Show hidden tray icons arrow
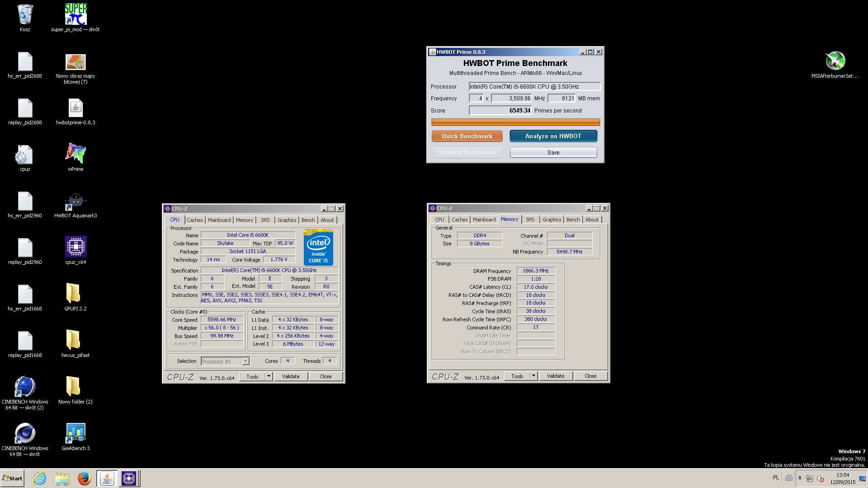The width and height of the screenshot is (868, 488). pyautogui.click(x=800, y=478)
